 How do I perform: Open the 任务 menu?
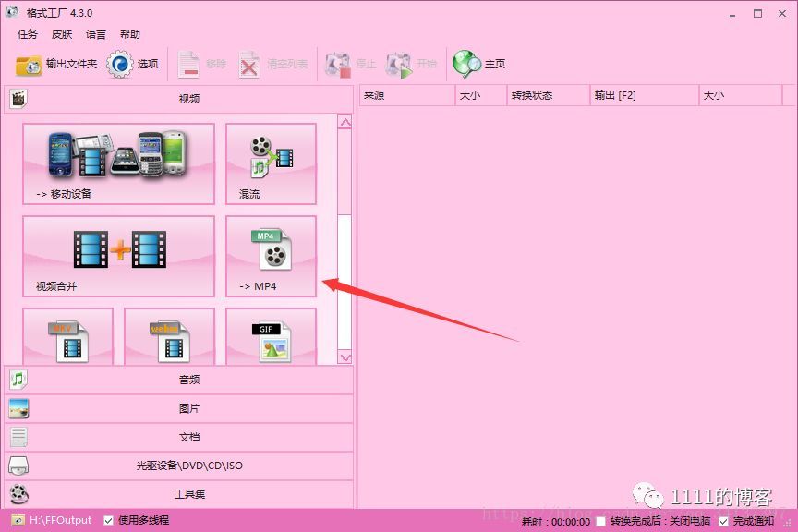28,34
